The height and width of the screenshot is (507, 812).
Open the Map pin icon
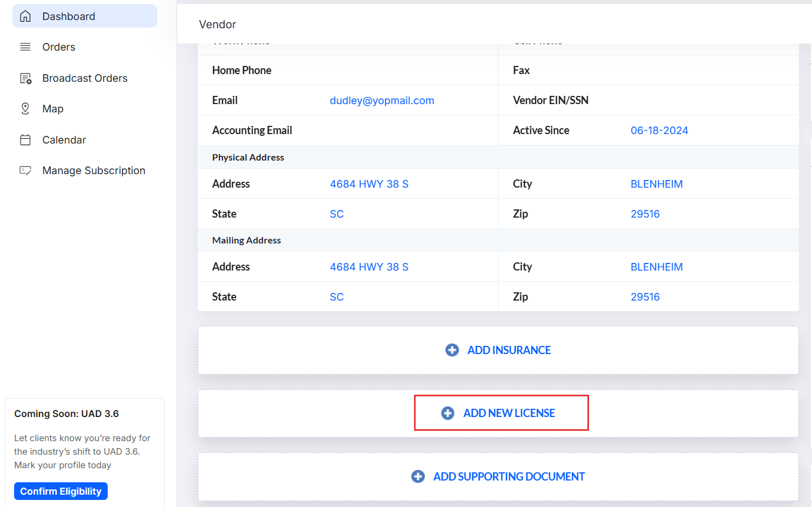coord(25,108)
